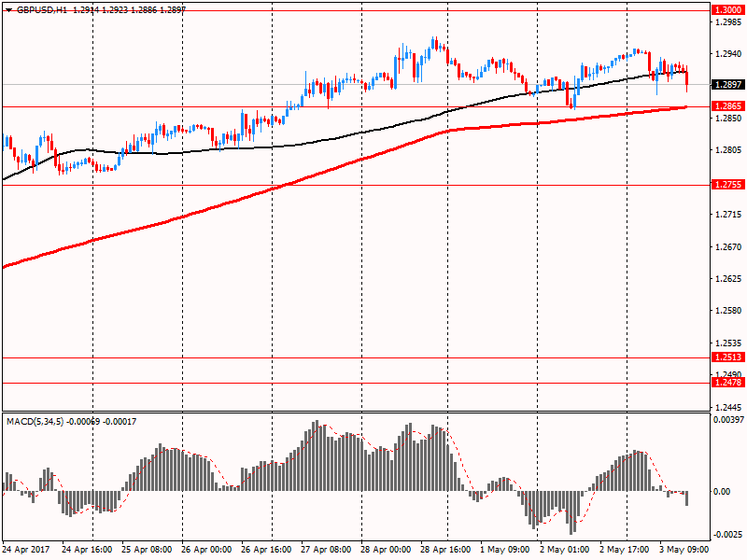Select the 1.2478 red price level label
The image size is (747, 560).
coord(727,382)
